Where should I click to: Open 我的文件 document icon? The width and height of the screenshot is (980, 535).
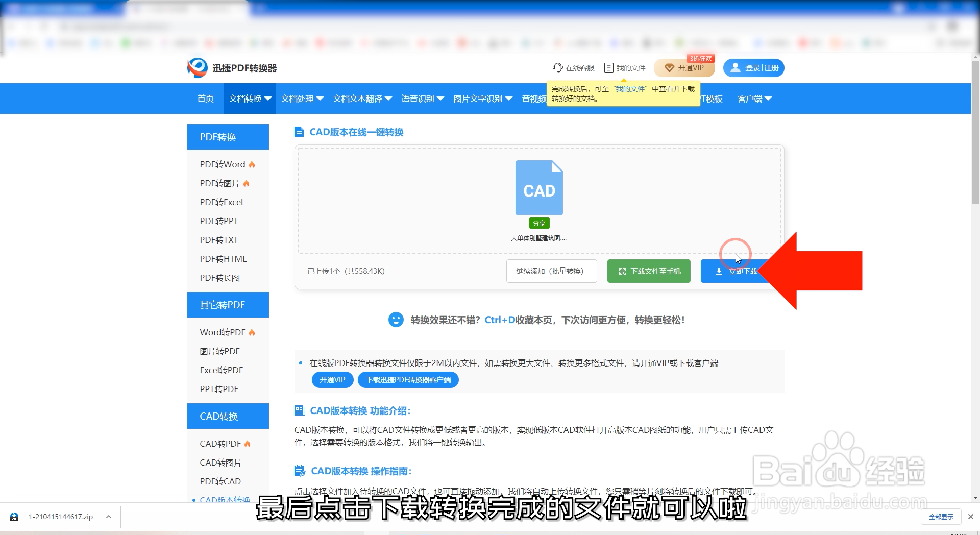608,68
